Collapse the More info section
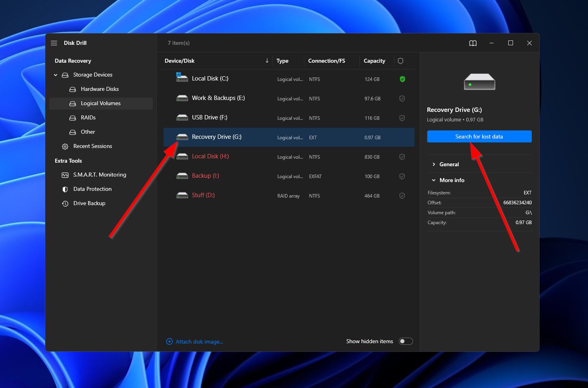This screenshot has width=588, height=388. pos(434,180)
